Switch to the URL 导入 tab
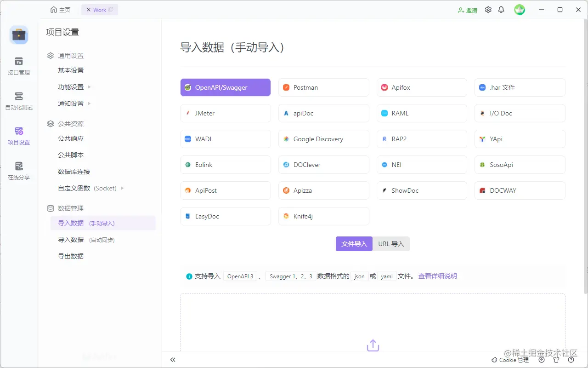This screenshot has height=368, width=588. coord(391,244)
